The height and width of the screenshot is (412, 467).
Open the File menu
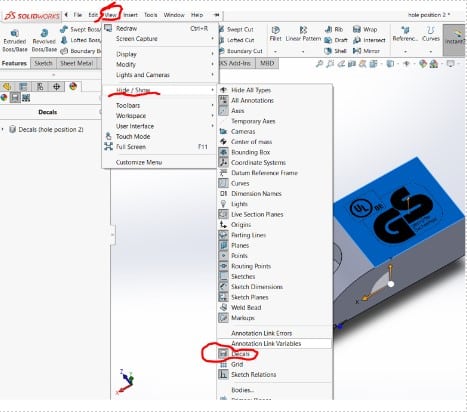(x=78, y=15)
